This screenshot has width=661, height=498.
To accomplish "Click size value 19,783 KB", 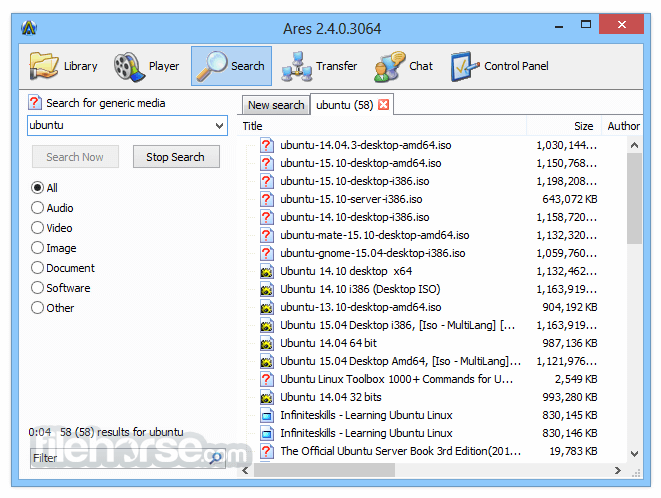I will click(x=573, y=451).
